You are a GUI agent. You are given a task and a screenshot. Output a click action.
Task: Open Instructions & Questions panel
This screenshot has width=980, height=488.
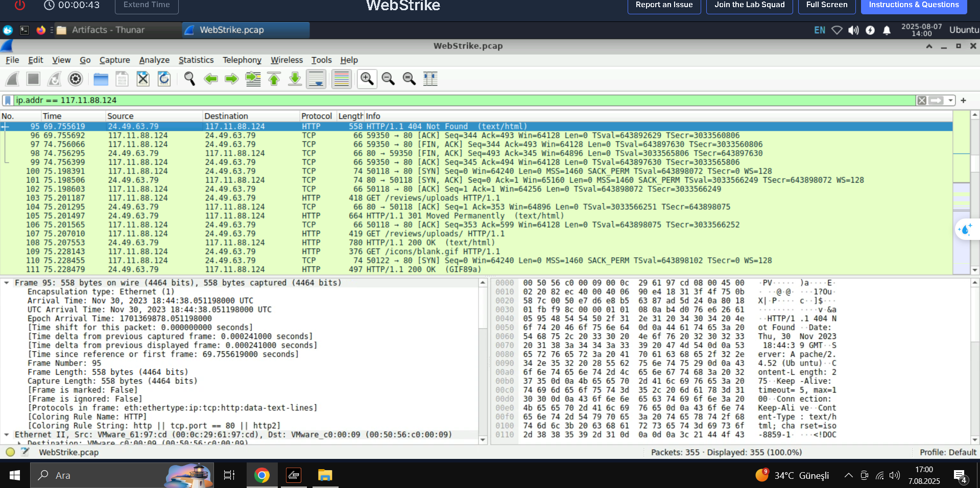coord(914,5)
